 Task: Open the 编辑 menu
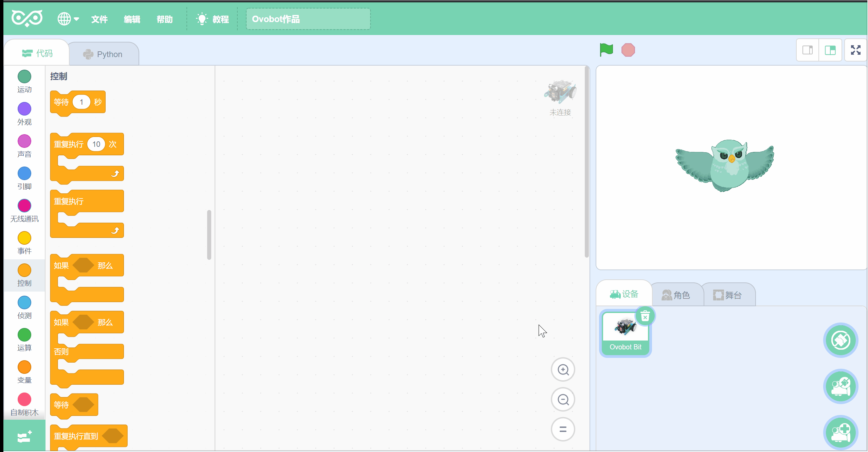[x=132, y=19]
